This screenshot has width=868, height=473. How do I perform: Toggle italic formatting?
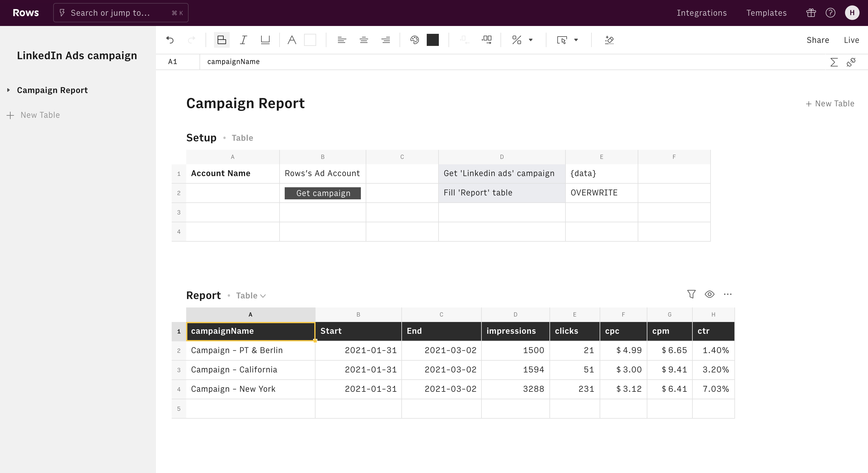(x=243, y=40)
